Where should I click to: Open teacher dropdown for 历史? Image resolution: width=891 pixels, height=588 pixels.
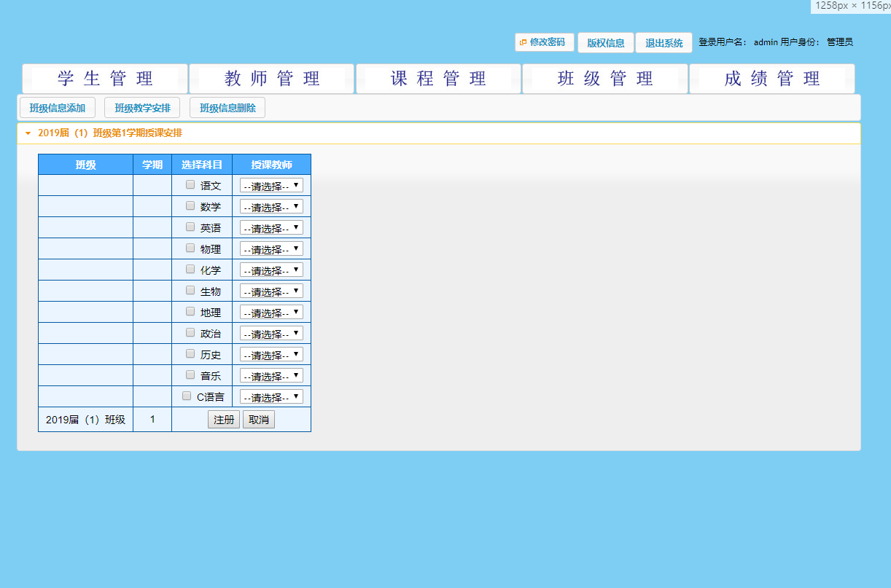coord(271,355)
